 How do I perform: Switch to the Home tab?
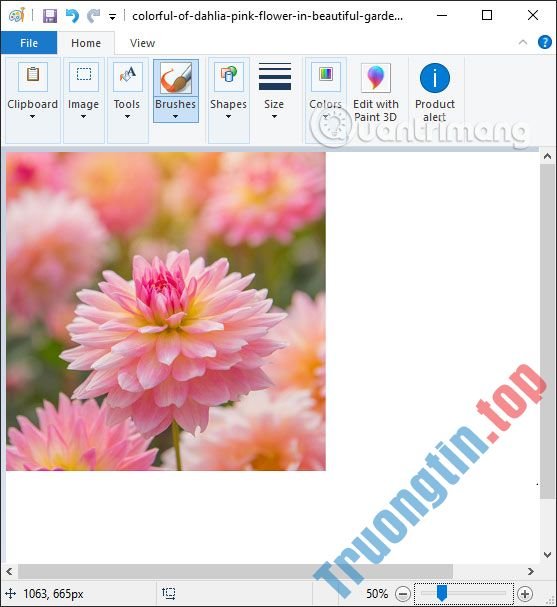pos(86,43)
